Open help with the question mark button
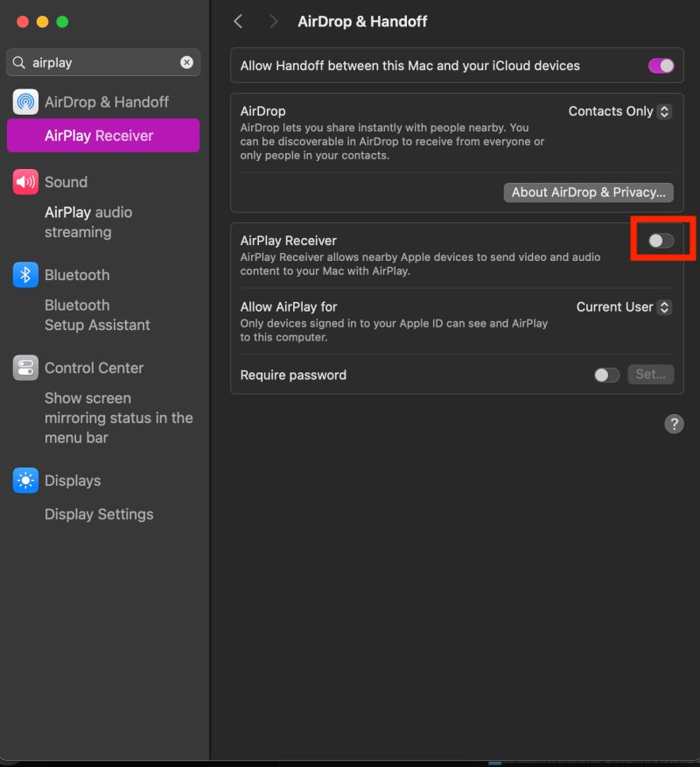This screenshot has width=700, height=767. click(x=674, y=424)
